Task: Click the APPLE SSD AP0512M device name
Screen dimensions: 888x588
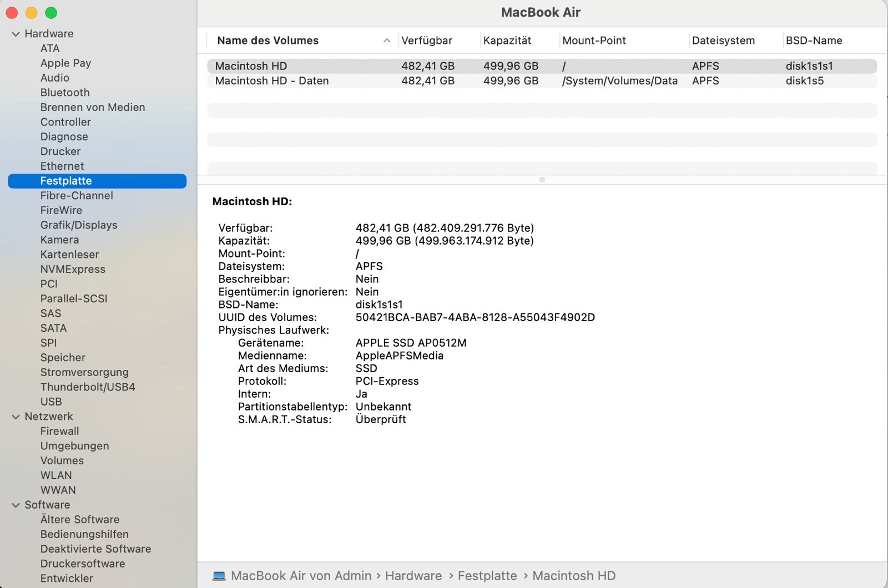Action: [411, 343]
